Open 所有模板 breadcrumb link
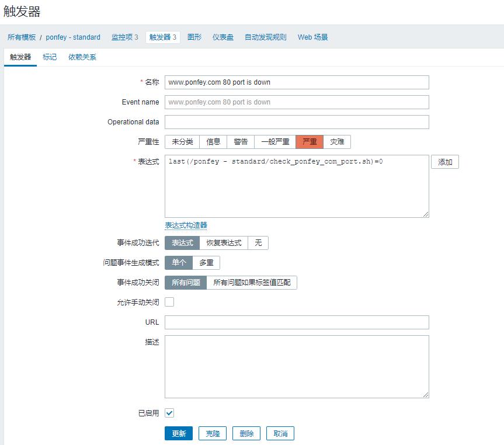Screen dimensions: 504x445 click(x=22, y=37)
